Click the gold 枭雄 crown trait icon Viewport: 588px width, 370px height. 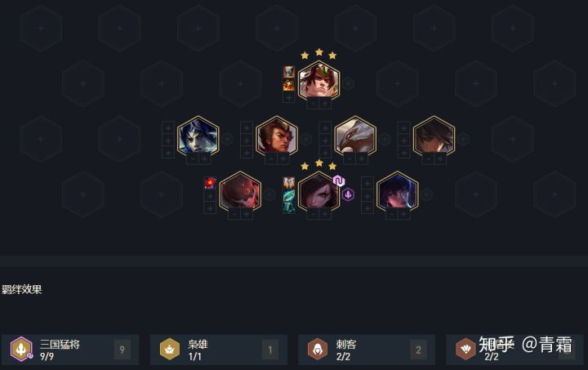(170, 349)
